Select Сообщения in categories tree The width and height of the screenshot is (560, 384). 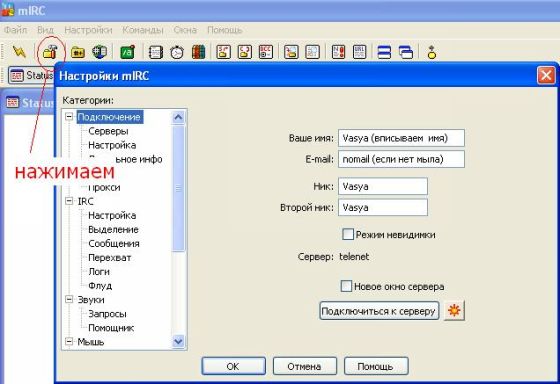point(114,243)
